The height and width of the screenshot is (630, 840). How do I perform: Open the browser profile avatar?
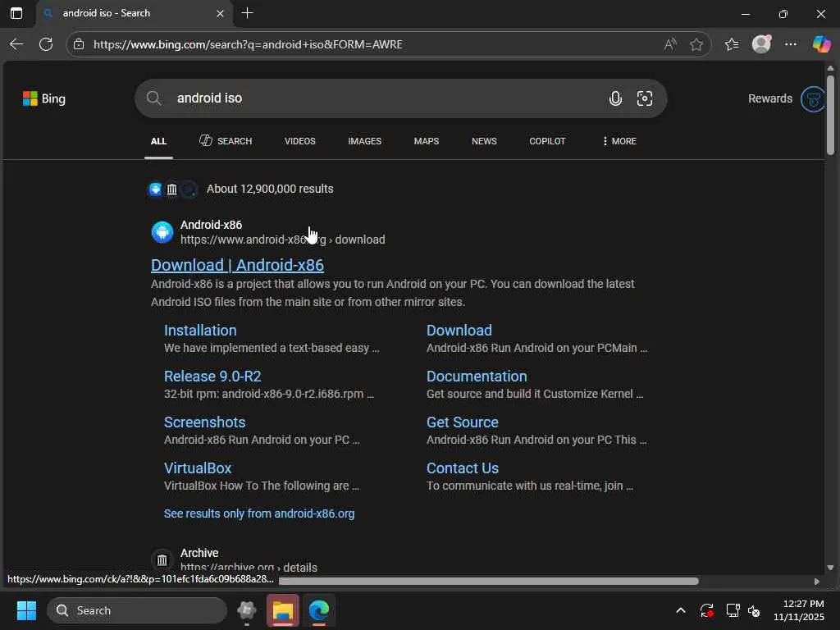point(761,44)
